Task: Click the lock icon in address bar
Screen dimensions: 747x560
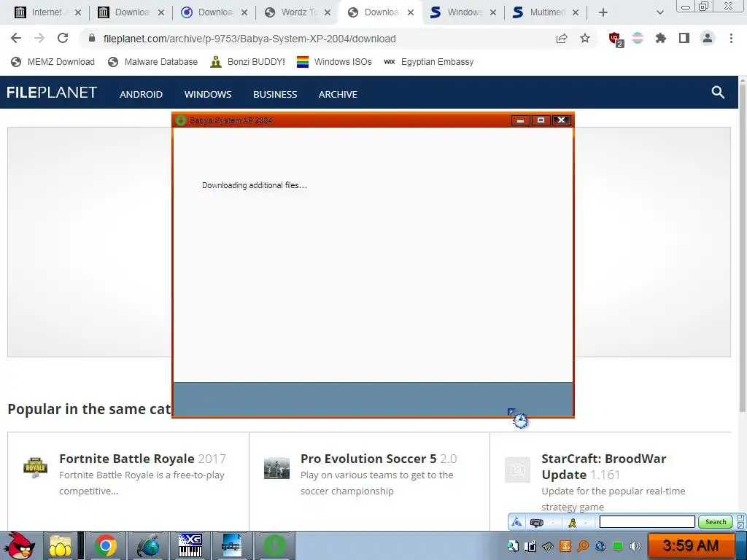Action: pos(92,38)
